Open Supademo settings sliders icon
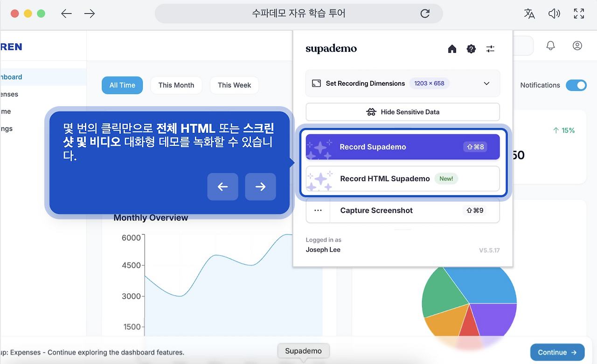This screenshot has width=597, height=364. [490, 49]
